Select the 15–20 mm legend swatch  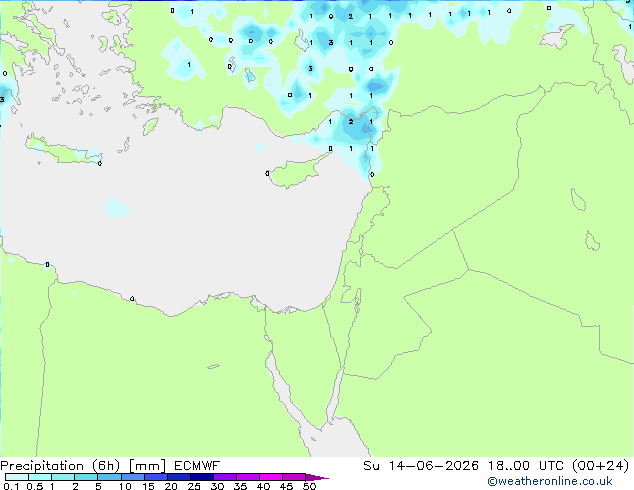tap(155, 477)
